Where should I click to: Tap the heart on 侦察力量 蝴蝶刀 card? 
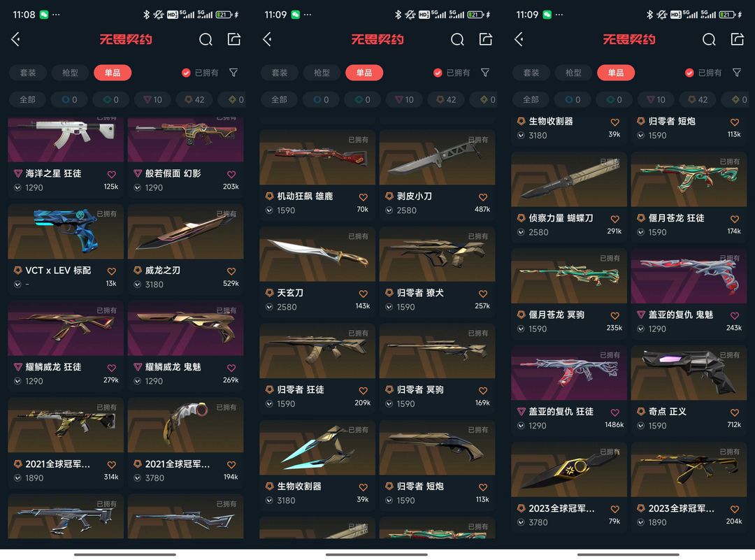(x=615, y=219)
